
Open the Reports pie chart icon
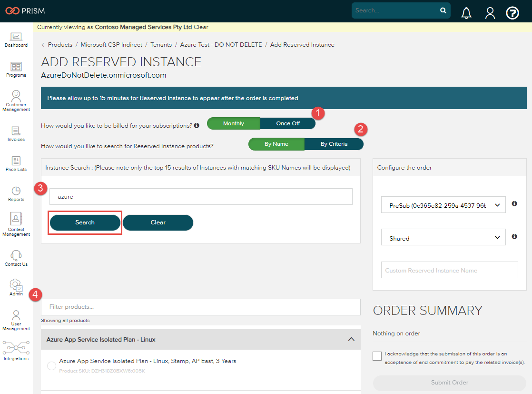(16, 193)
